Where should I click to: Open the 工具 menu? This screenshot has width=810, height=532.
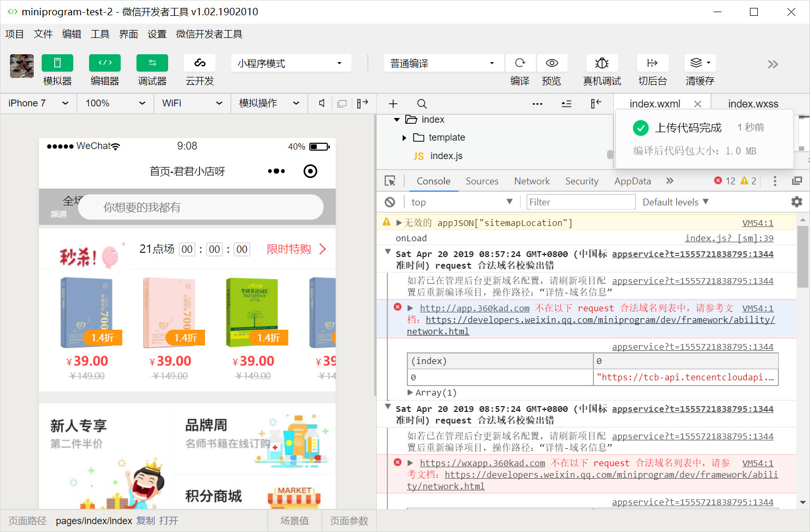100,34
